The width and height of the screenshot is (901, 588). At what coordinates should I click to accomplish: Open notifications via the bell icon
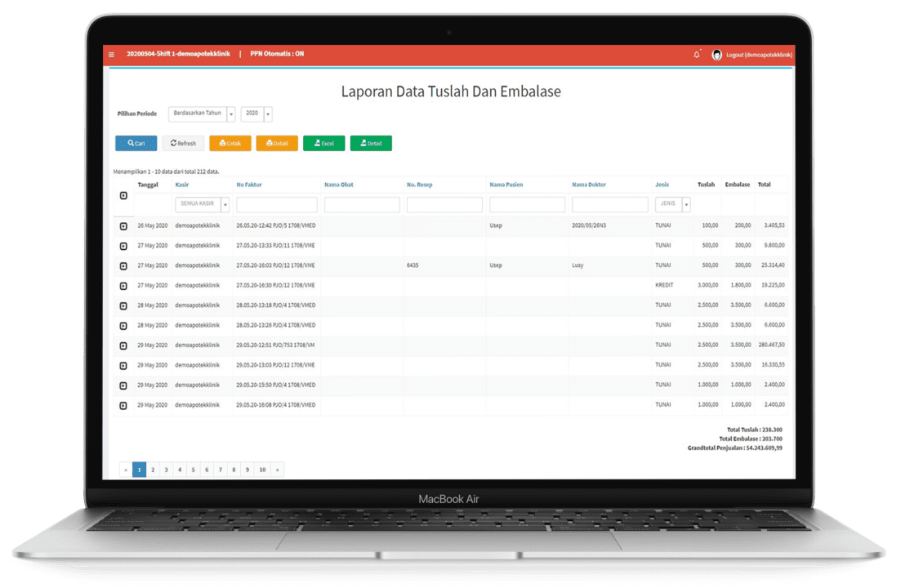pos(697,53)
